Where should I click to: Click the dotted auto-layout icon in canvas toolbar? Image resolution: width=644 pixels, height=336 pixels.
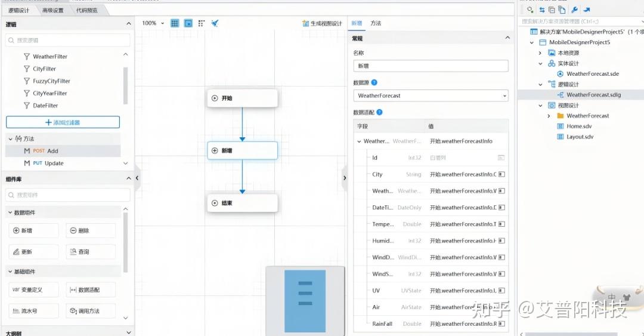(x=202, y=23)
